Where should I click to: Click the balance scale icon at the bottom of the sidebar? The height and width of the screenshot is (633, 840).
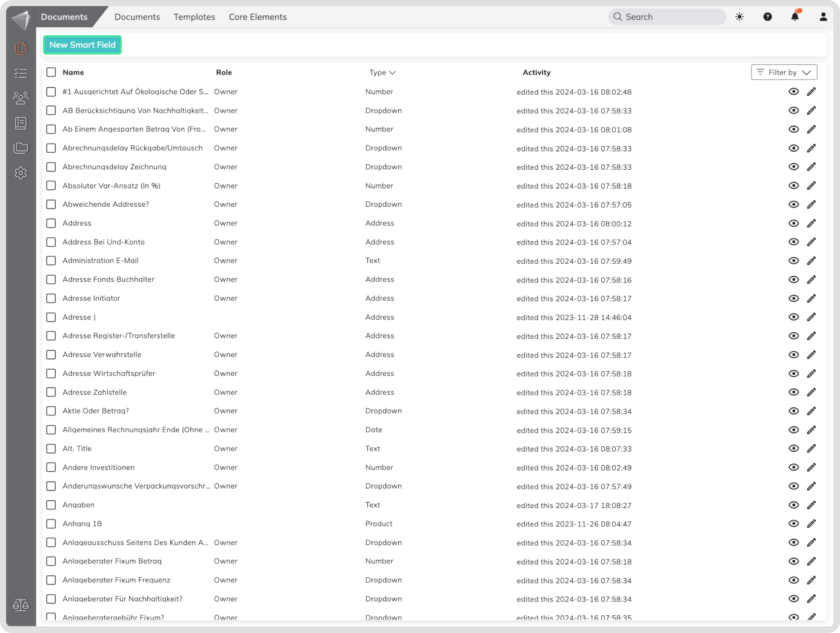point(21,605)
